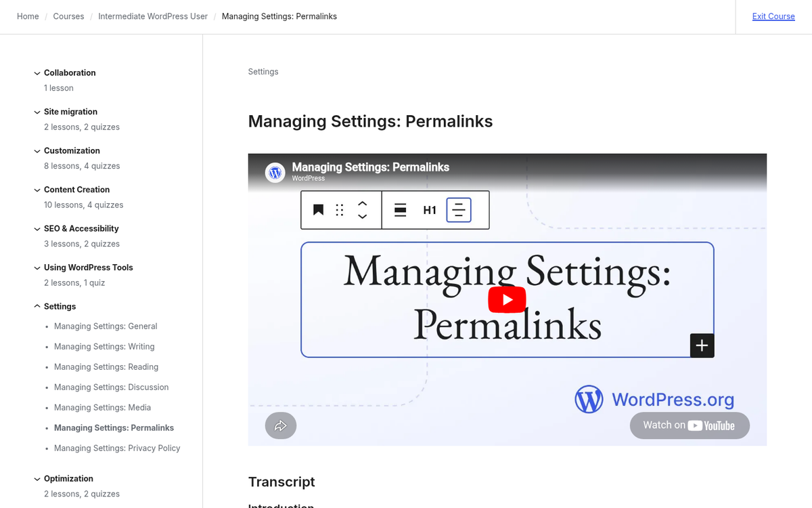Click the Exit Course link
This screenshot has width=812, height=508.
click(773, 16)
